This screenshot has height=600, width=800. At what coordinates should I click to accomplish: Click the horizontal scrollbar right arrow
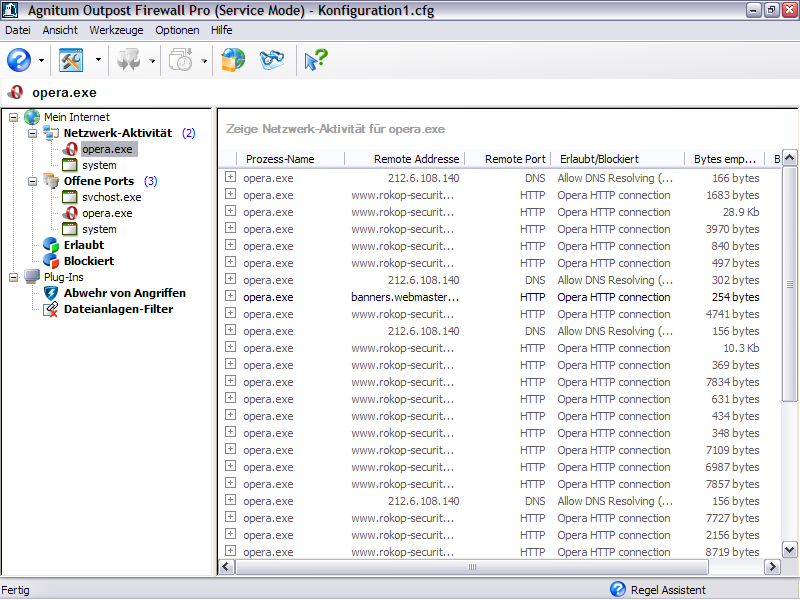pyautogui.click(x=772, y=566)
